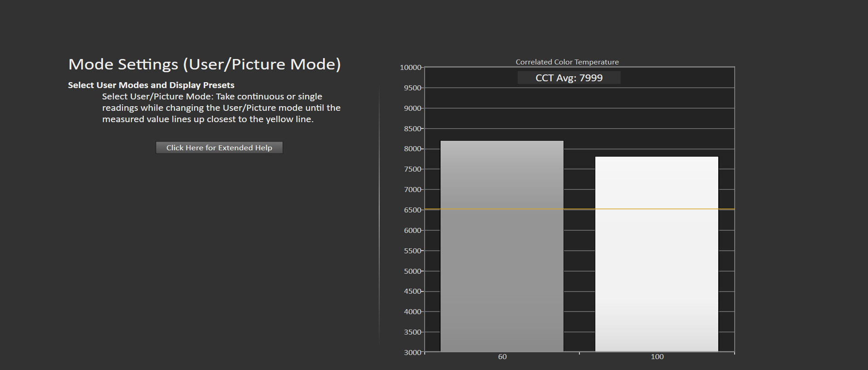Click the 7500 label on y-axis

coord(412,169)
